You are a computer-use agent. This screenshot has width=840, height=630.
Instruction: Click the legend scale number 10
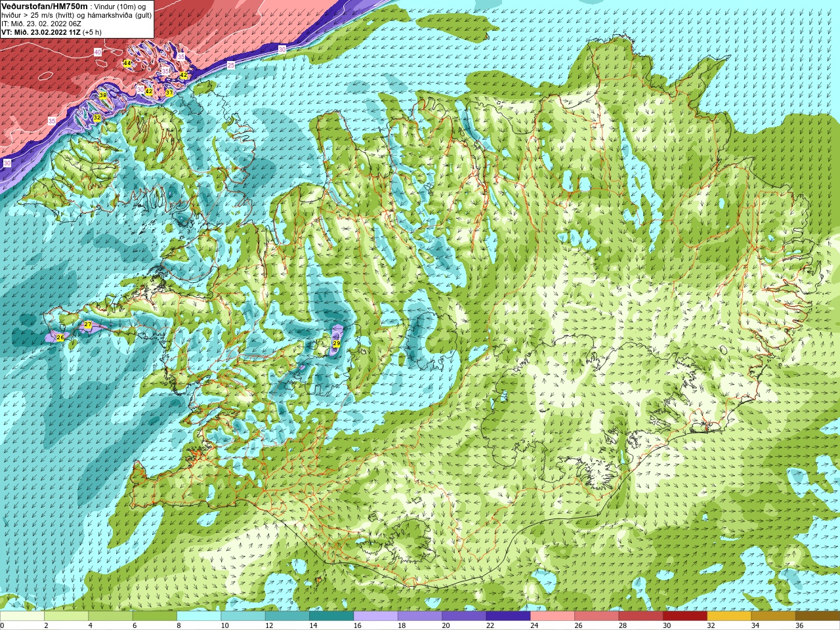pyautogui.click(x=224, y=625)
